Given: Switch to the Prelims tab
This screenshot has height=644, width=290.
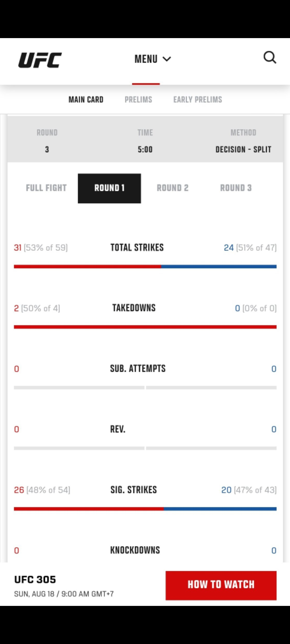Looking at the screenshot, I should (x=138, y=100).
